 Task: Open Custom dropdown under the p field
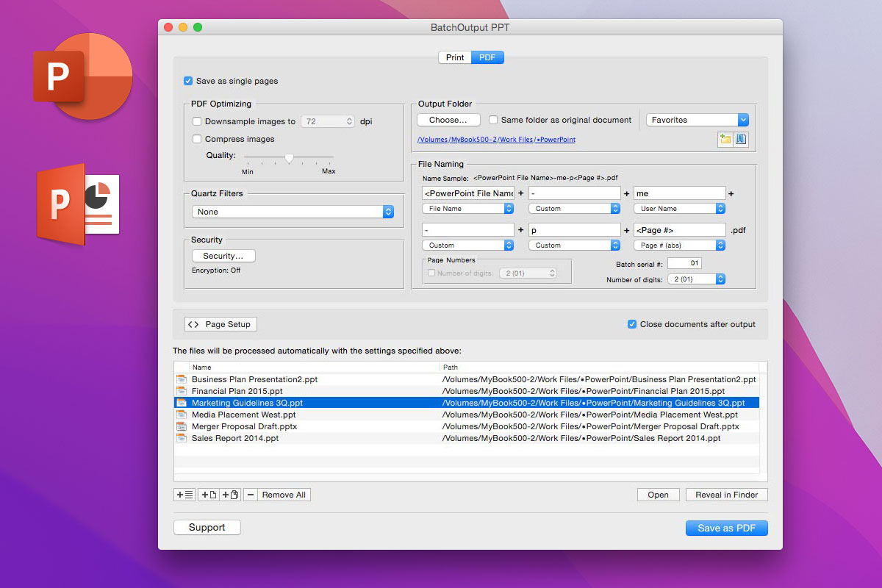(575, 245)
